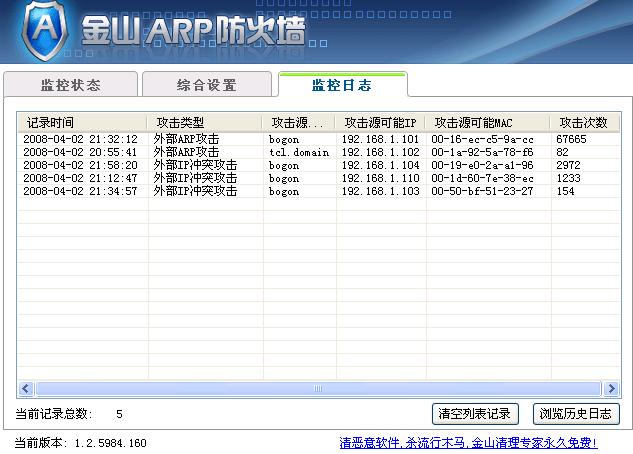This screenshot has height=454, width=633.
Task: Click attack count 2972
Action: pos(568,165)
